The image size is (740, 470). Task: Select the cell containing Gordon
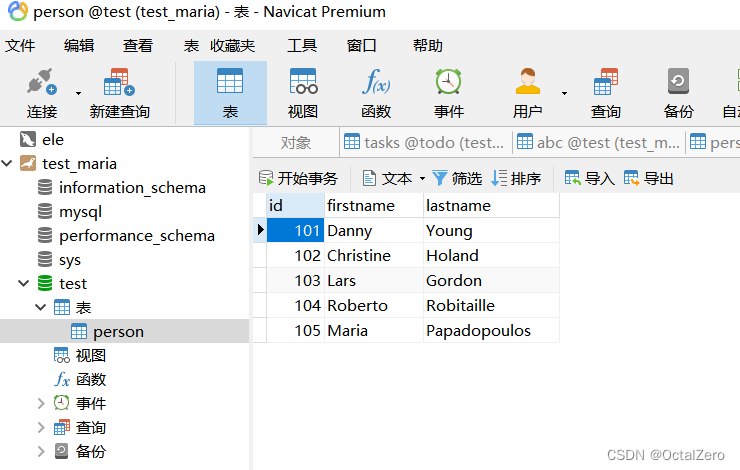coord(491,280)
